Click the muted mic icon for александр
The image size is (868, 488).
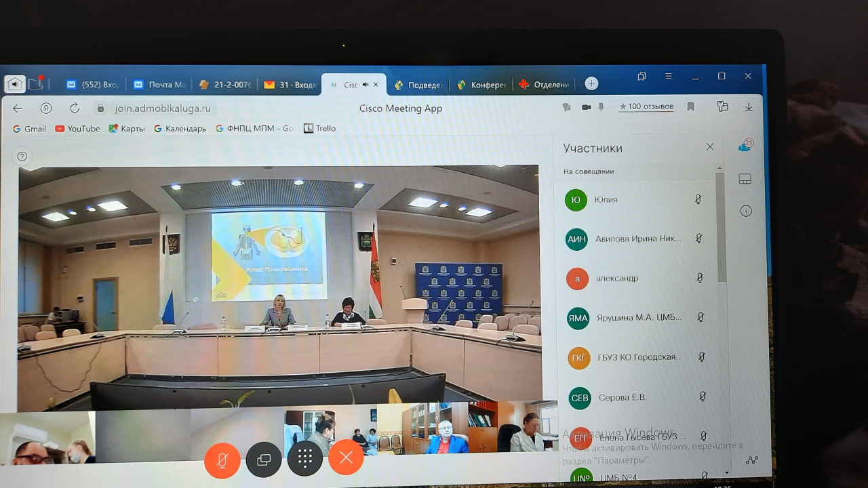pyautogui.click(x=700, y=278)
